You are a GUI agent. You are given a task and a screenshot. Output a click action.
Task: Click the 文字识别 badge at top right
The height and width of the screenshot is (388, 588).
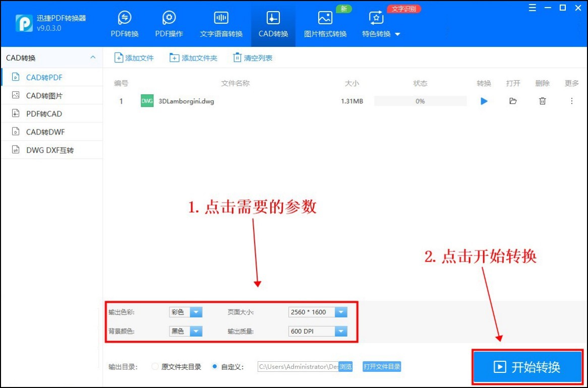click(x=403, y=9)
